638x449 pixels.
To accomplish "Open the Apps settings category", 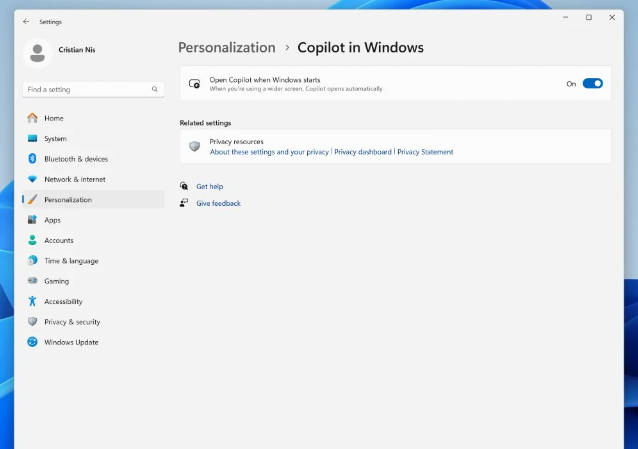I will pyautogui.click(x=94, y=220).
